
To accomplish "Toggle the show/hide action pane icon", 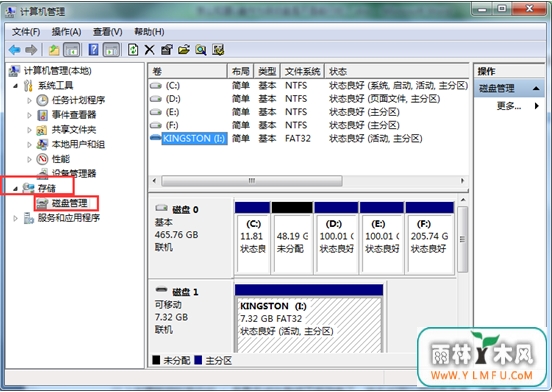I will 111,50.
